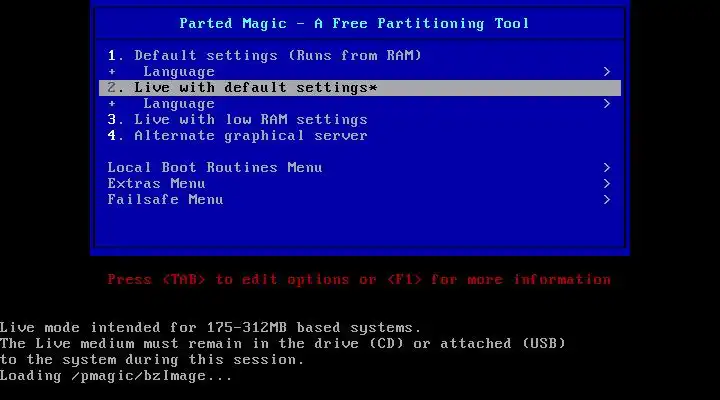Select Default settings (Runs from RAM) entry

pos(360,56)
